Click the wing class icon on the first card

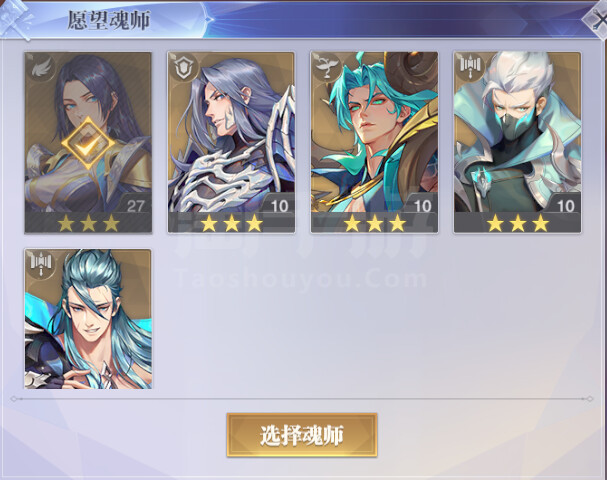tap(40, 69)
